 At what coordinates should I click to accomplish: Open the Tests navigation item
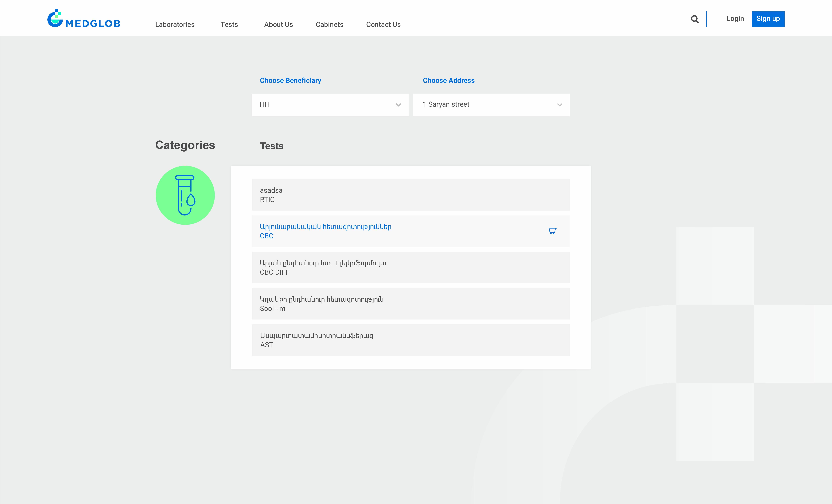[x=229, y=25]
